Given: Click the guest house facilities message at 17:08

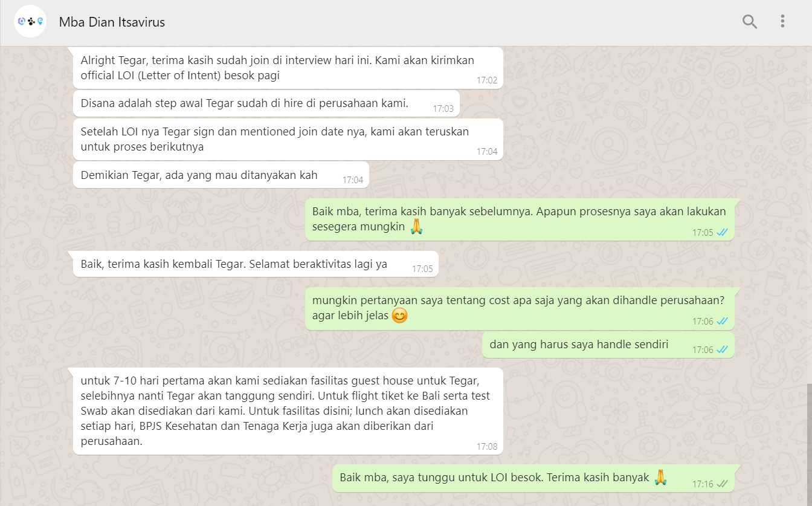Looking at the screenshot, I should click(288, 411).
